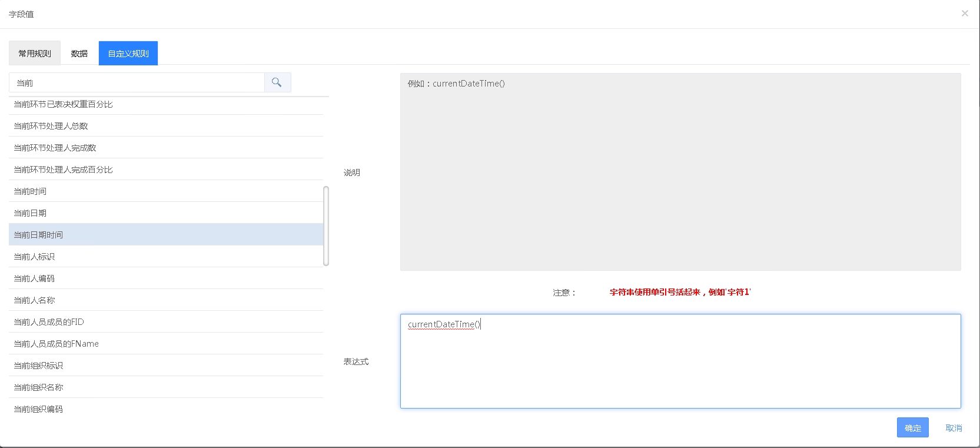The width and height of the screenshot is (980, 448).
Task: Open the 数据 tab
Action: [79, 54]
